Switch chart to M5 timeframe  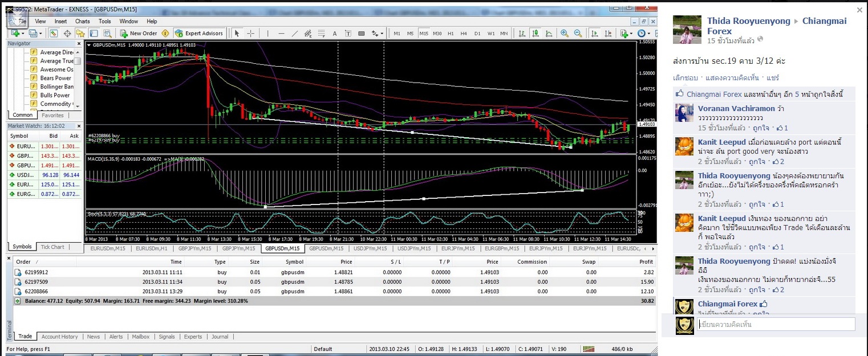tap(410, 33)
